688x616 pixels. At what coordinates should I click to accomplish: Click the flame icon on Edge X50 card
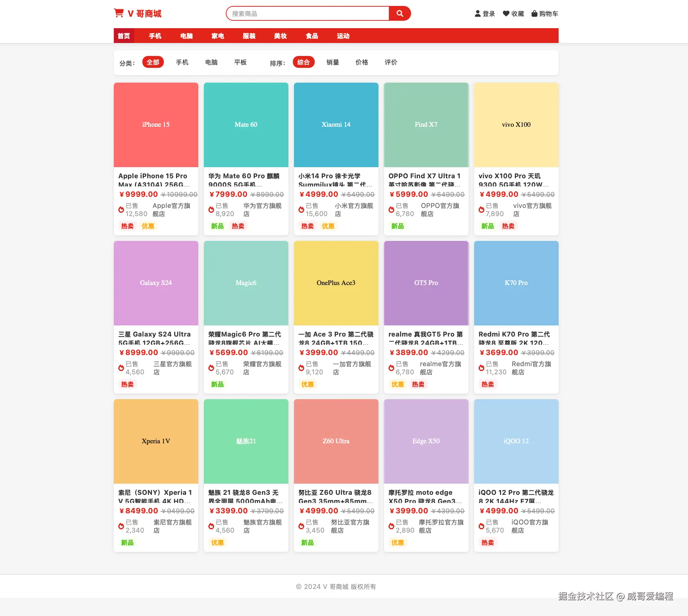391,526
